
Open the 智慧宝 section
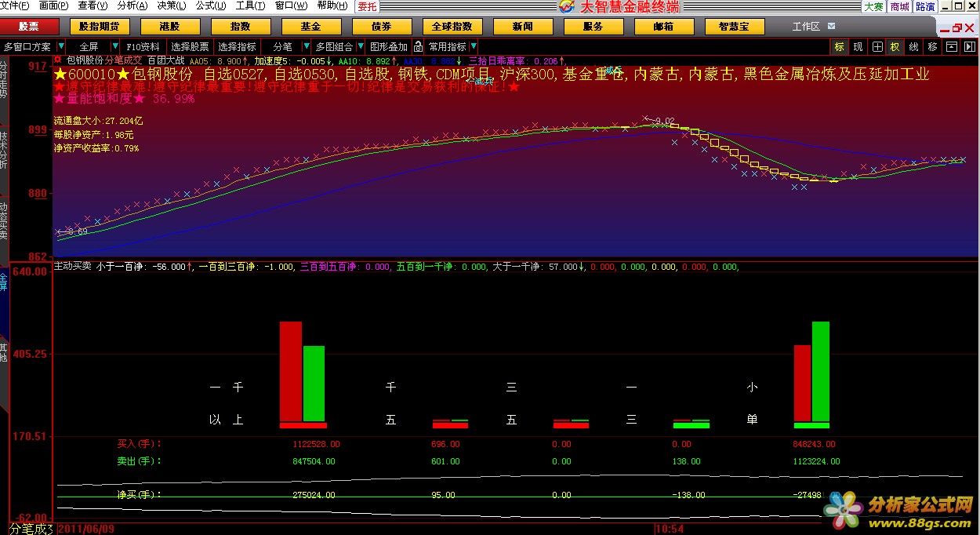tap(734, 26)
